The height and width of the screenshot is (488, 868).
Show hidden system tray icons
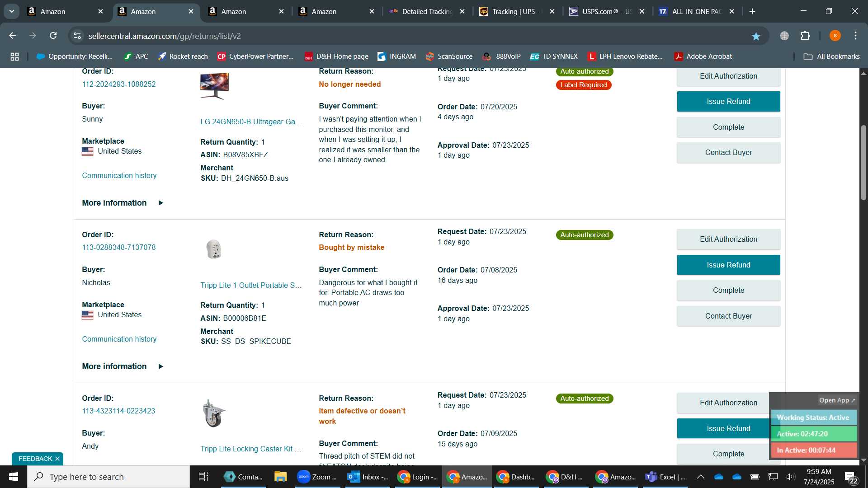point(700,477)
